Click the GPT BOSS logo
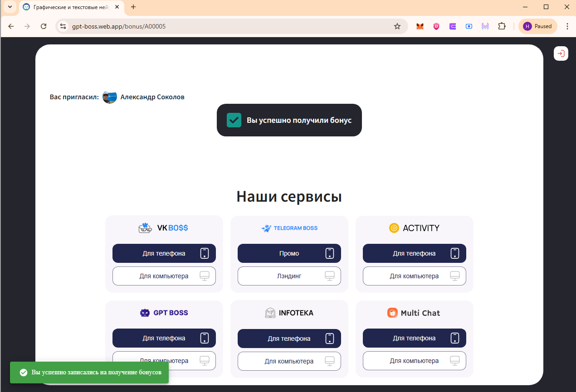The width and height of the screenshot is (576, 392). click(x=164, y=313)
